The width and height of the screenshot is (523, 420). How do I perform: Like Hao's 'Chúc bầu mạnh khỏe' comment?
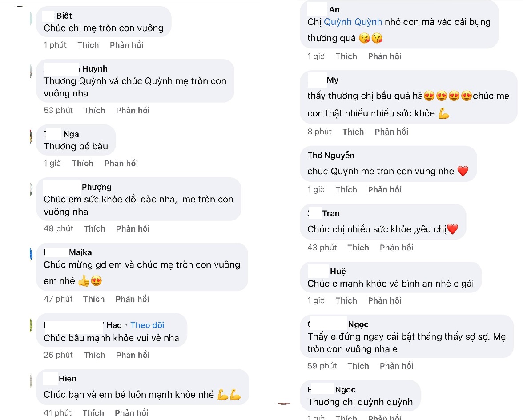(x=94, y=355)
